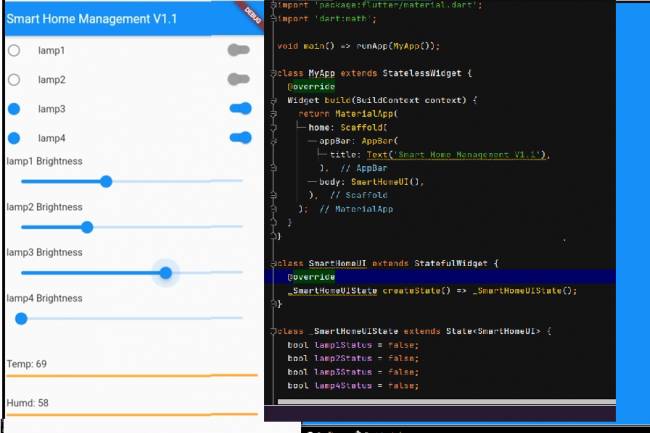Fold the _SmartHomeUIState class block

273,330
